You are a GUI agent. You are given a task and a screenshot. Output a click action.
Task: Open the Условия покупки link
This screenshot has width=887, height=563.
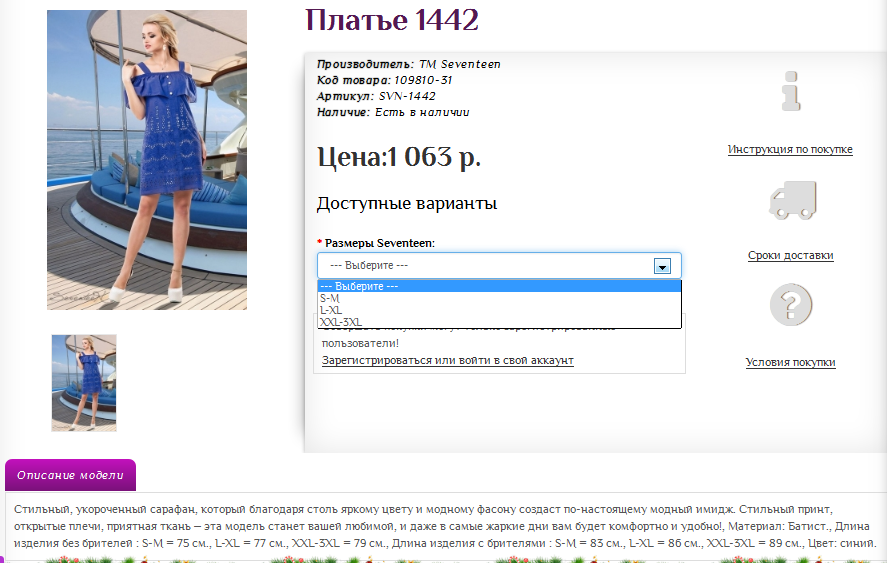pos(790,362)
